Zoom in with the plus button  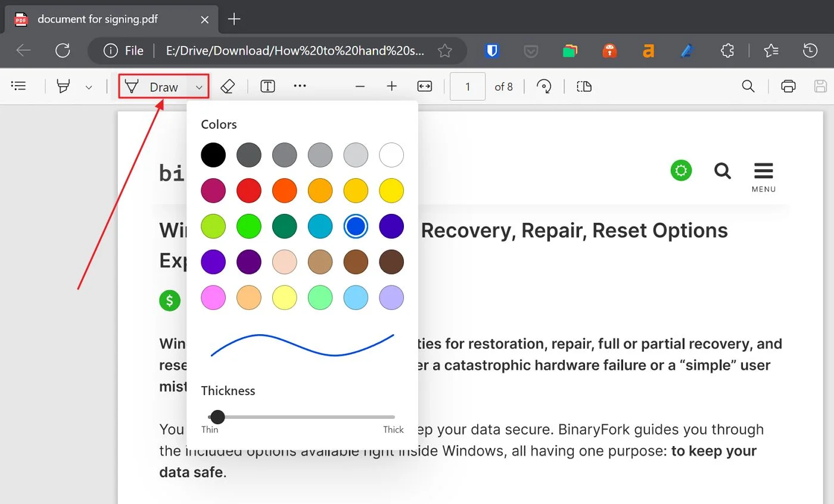tap(391, 86)
